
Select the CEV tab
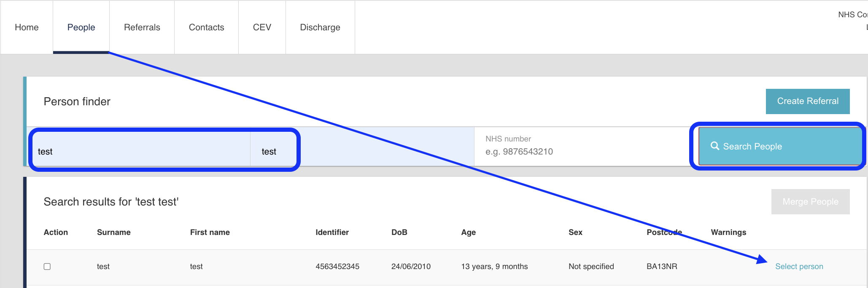coord(262,27)
